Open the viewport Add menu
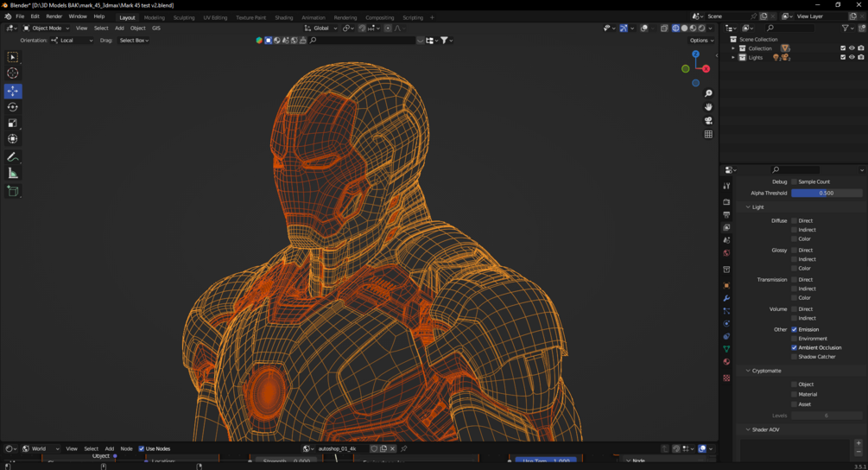868x470 pixels. click(119, 29)
